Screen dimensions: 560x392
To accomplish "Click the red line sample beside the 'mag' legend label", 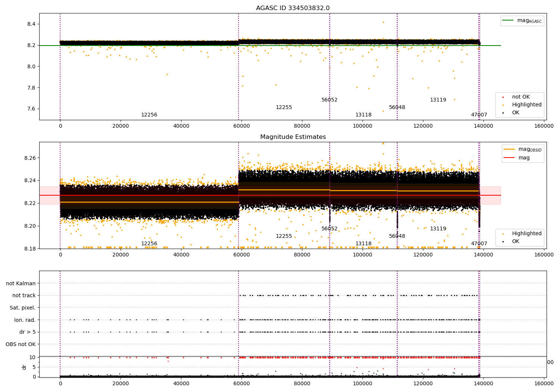I will (509, 158).
